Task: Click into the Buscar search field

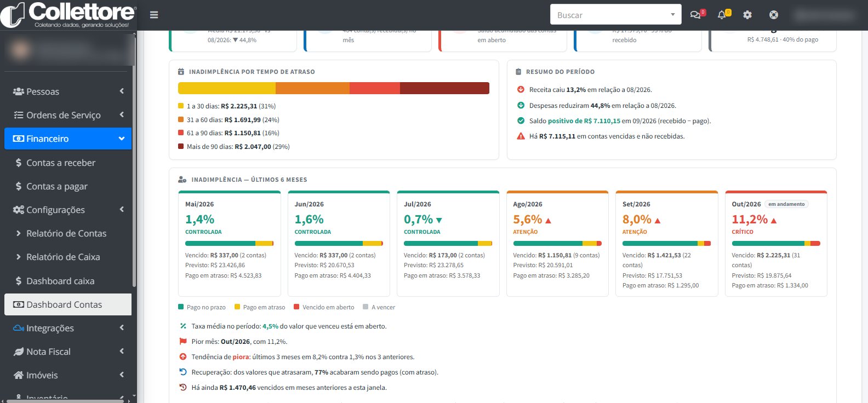Action: click(609, 15)
